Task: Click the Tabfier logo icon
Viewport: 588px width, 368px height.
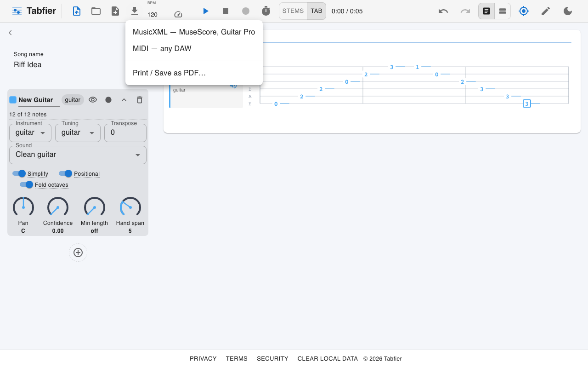Action: (x=17, y=11)
